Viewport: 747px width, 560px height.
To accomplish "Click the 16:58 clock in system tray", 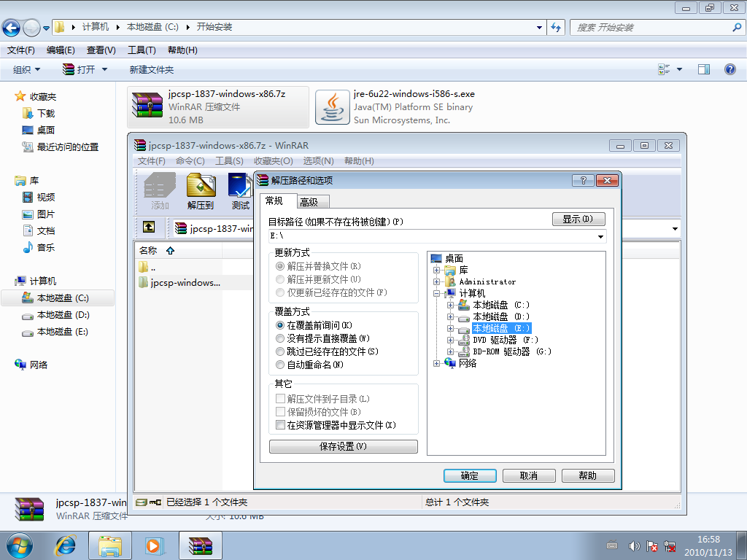I will (708, 540).
